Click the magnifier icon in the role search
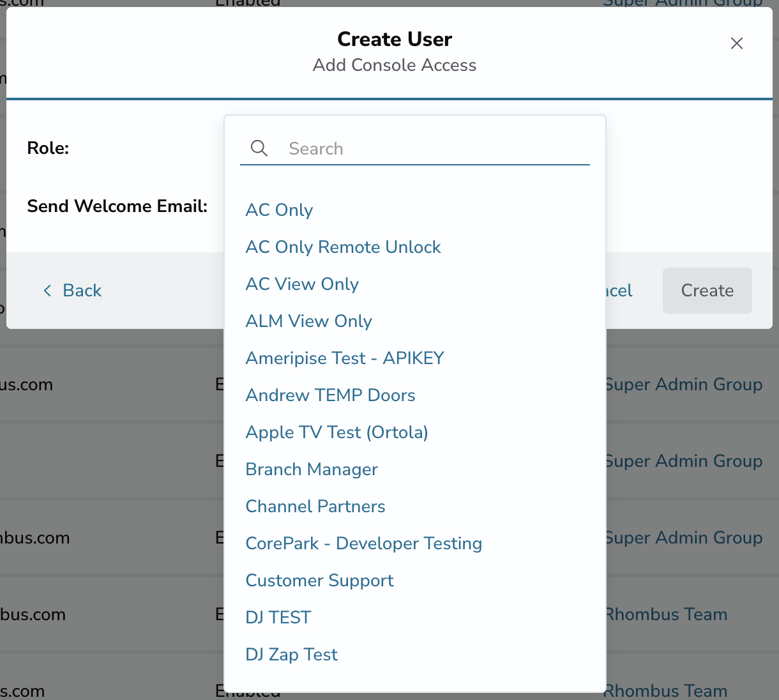Screen dimensions: 779x700 (x=259, y=149)
